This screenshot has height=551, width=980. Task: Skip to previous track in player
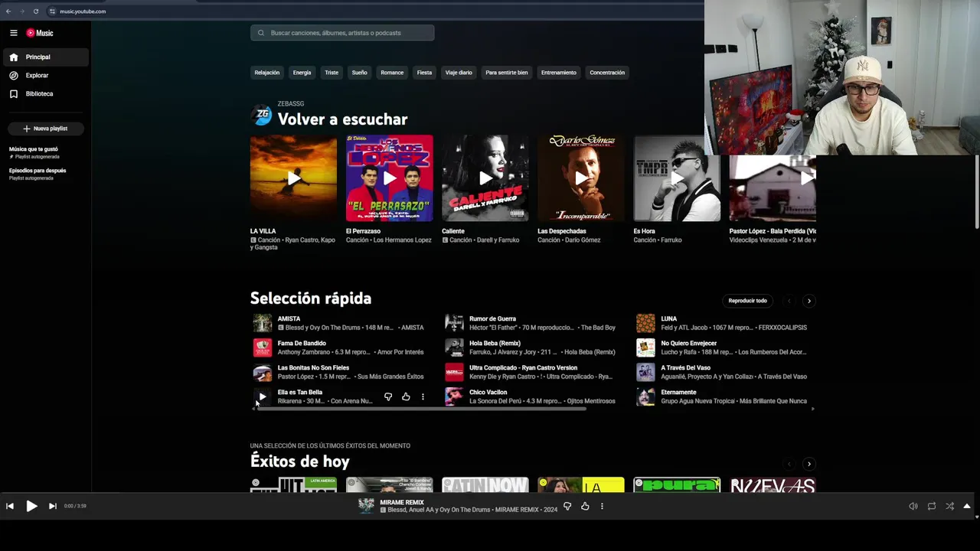10,506
